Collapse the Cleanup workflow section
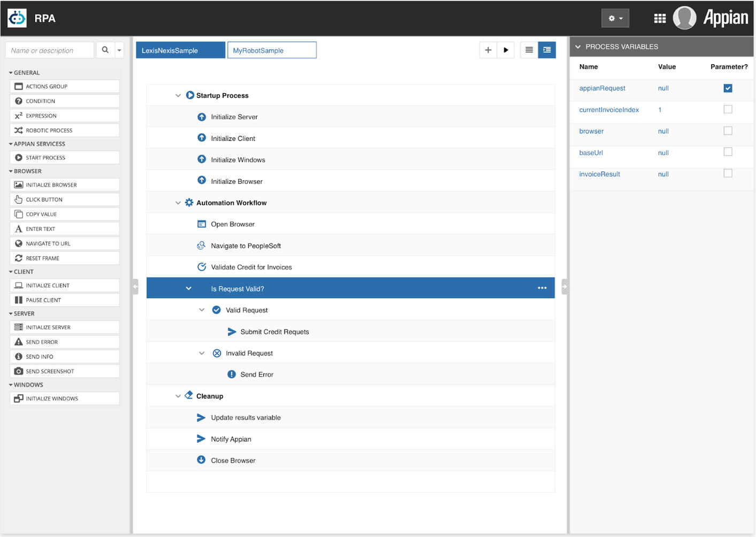756x537 pixels. [x=178, y=396]
